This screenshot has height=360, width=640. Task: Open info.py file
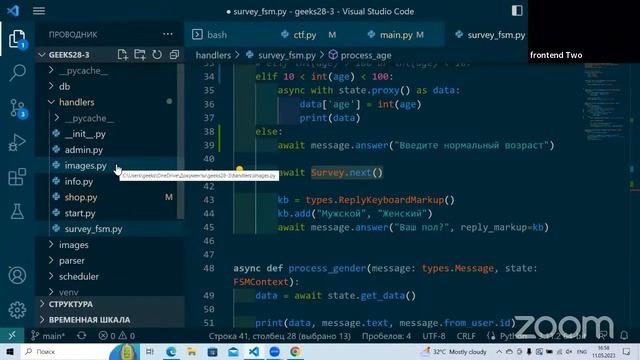pos(78,182)
